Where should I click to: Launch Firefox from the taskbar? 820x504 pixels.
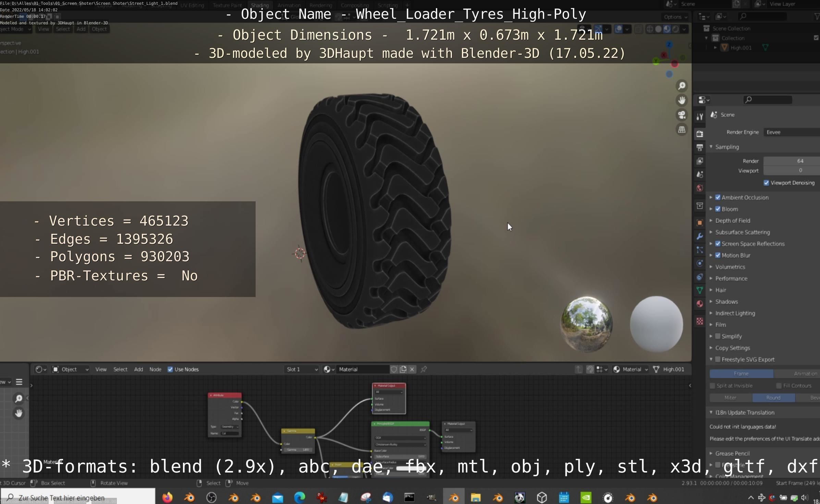click(168, 497)
